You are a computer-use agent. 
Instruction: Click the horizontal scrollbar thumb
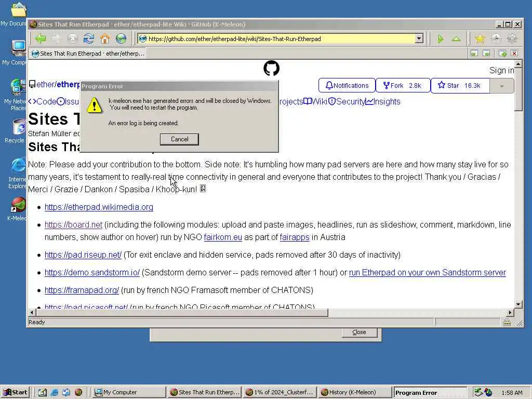click(x=182, y=312)
